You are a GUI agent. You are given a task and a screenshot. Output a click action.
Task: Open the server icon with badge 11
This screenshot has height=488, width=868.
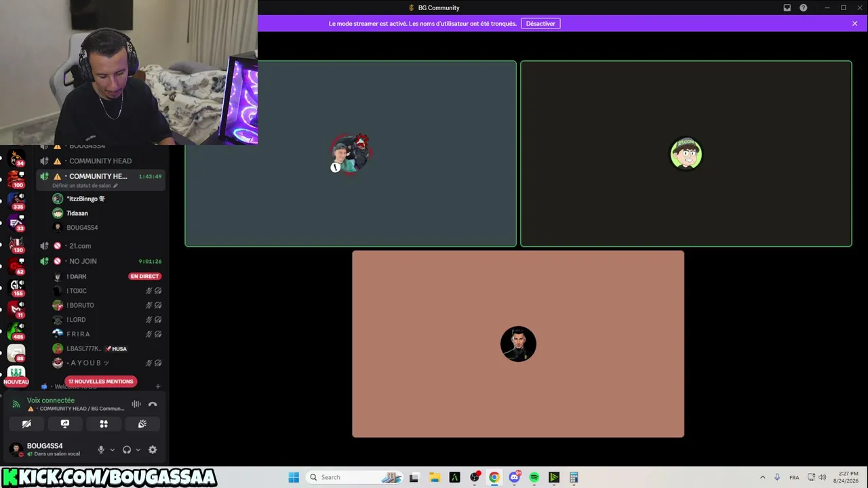(x=16, y=310)
